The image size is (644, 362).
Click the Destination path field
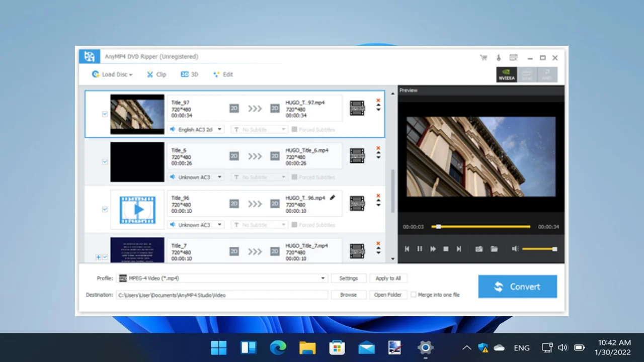click(x=222, y=295)
